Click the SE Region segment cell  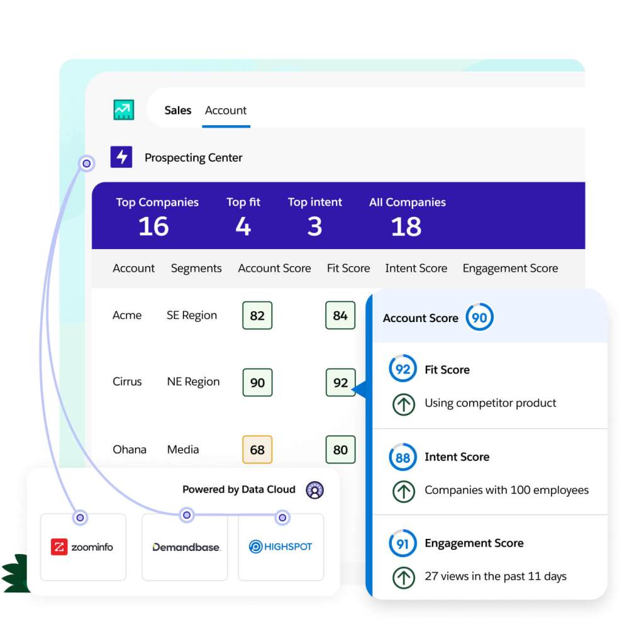[x=191, y=316]
